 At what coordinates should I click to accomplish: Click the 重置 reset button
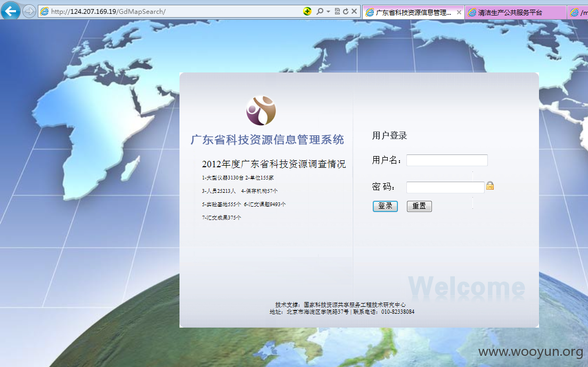coord(419,206)
